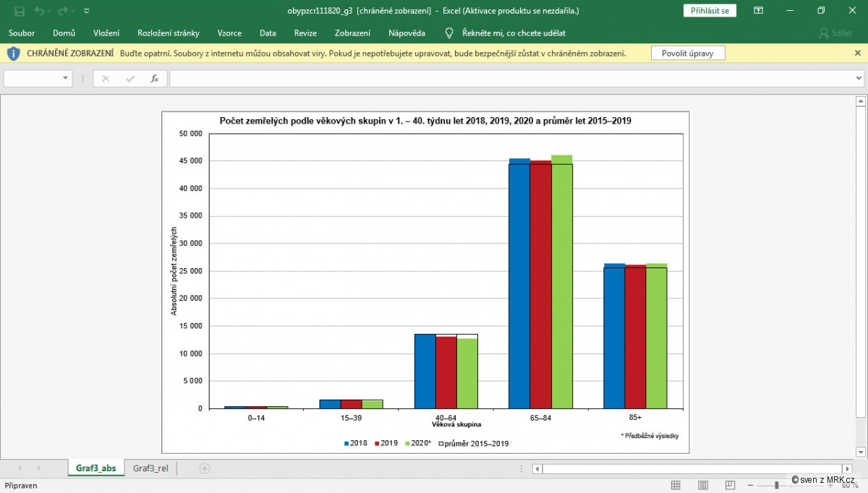Open the Name Box dropdown arrow
Viewport: 868px width, 493px height.
65,79
